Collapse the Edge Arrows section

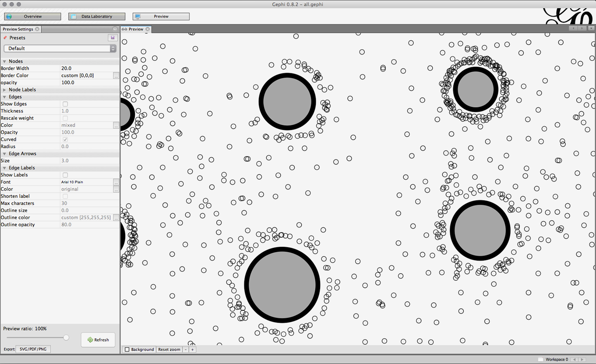(x=5, y=154)
